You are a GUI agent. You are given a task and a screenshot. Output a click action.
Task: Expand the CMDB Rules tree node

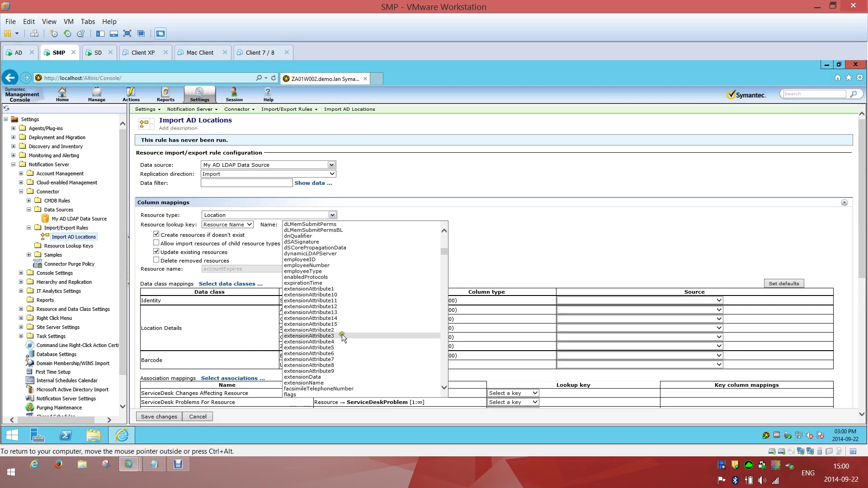coord(28,201)
